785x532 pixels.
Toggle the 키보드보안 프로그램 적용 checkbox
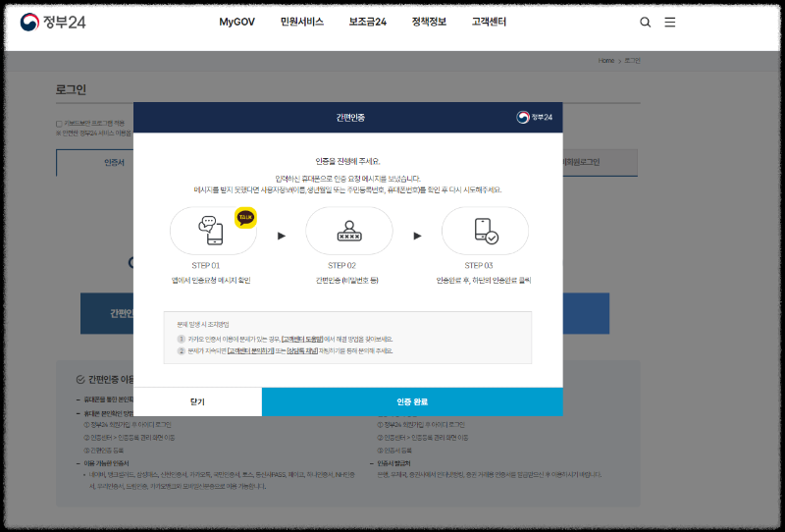(59, 124)
